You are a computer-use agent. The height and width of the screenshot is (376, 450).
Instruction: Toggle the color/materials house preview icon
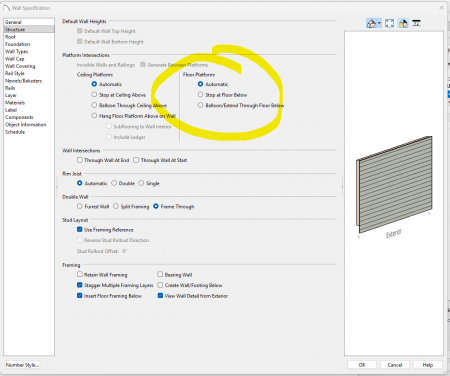[403, 23]
